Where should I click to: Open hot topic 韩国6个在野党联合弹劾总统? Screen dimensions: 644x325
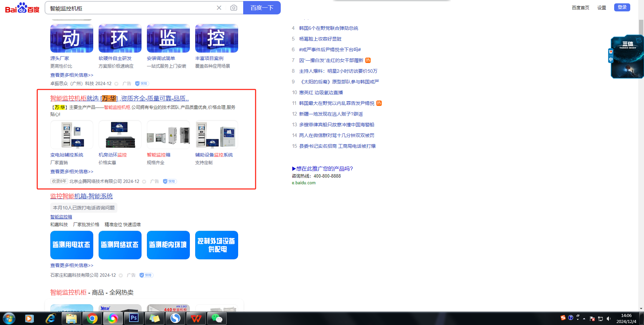[329, 28]
